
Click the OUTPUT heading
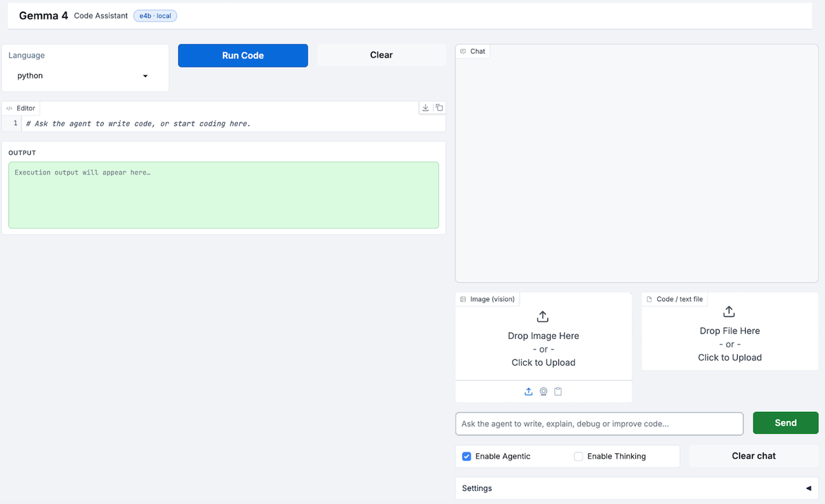pyautogui.click(x=22, y=153)
